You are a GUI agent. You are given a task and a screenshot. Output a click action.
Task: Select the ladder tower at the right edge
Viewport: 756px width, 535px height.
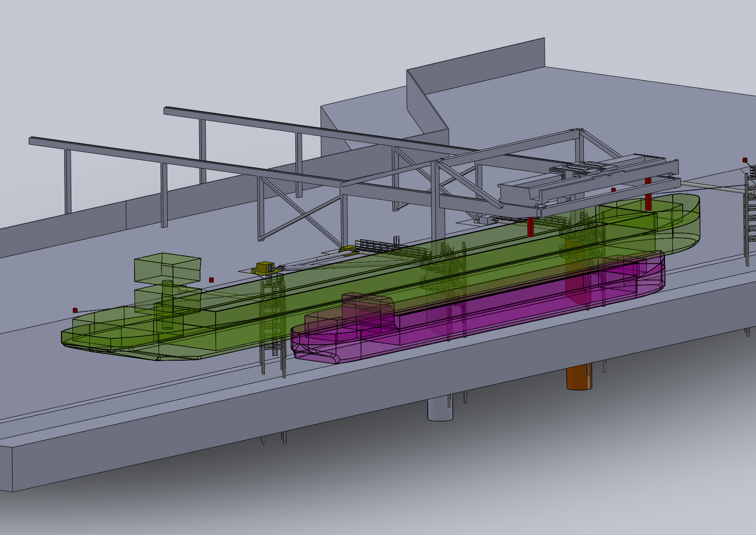750,216
